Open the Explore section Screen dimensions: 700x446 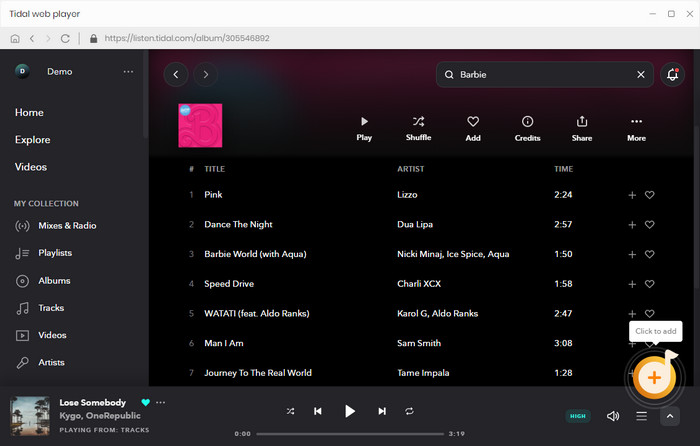click(33, 140)
